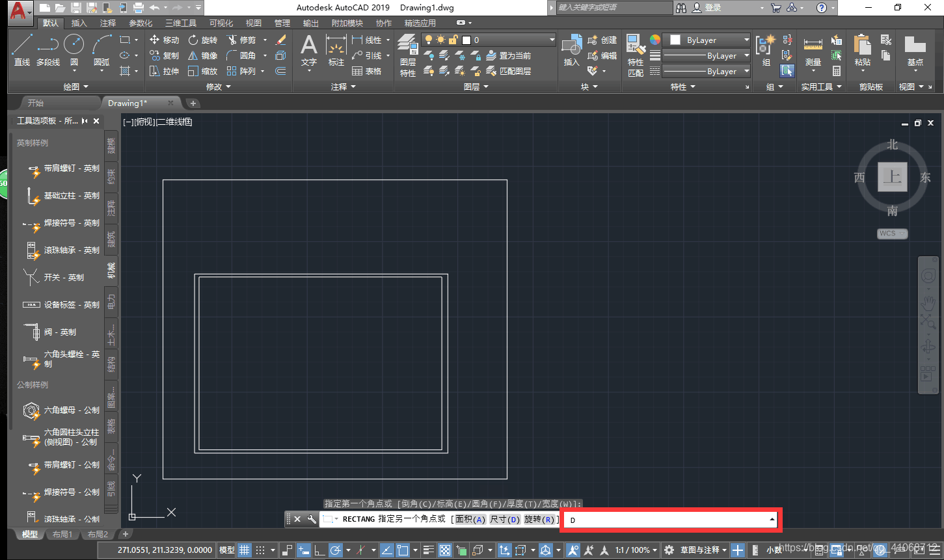Expand the 注释 (Annotation) panel
Viewport: 944px width, 560px height.
pos(343,87)
